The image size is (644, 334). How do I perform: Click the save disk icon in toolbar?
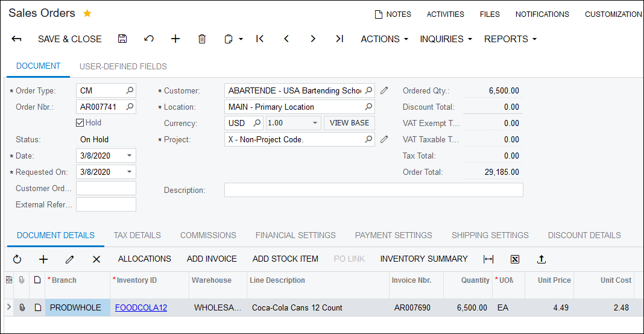coord(122,39)
